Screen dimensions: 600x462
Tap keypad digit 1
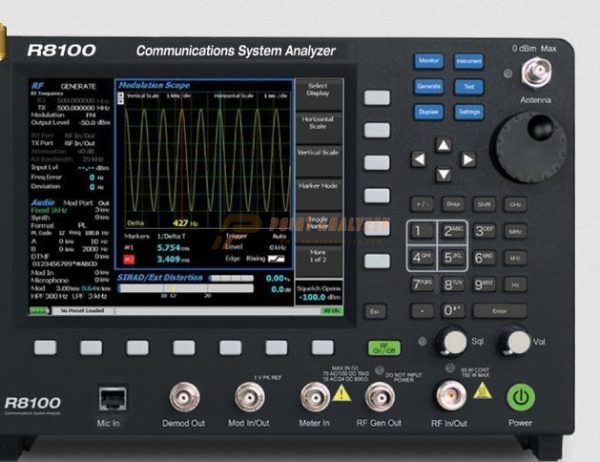(x=422, y=231)
